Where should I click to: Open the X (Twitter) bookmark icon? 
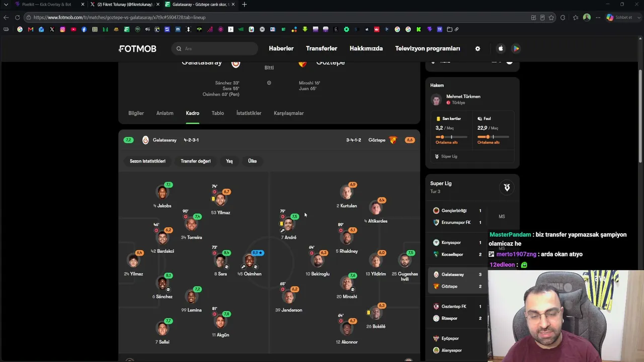click(52, 30)
